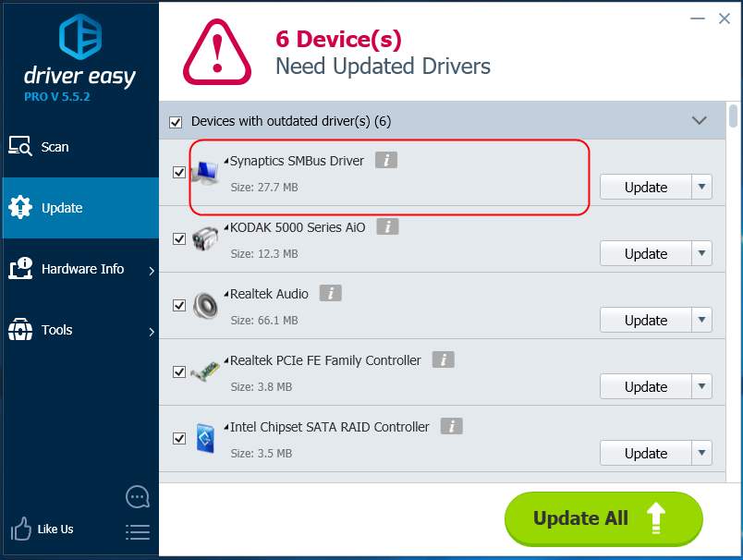Open Update dropdown arrow for Realtek Audio

[701, 320]
